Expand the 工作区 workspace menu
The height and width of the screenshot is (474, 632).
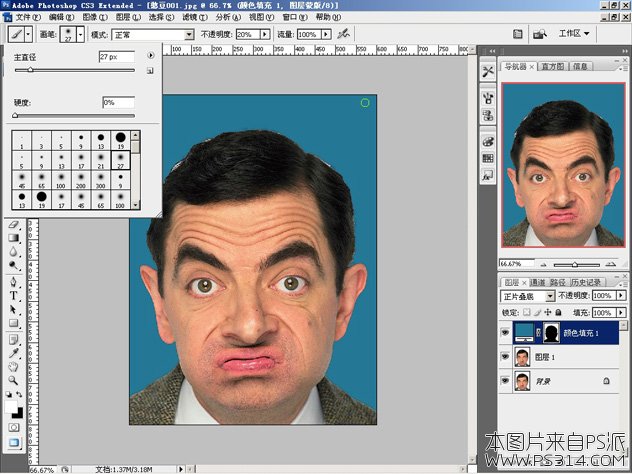[x=573, y=34]
